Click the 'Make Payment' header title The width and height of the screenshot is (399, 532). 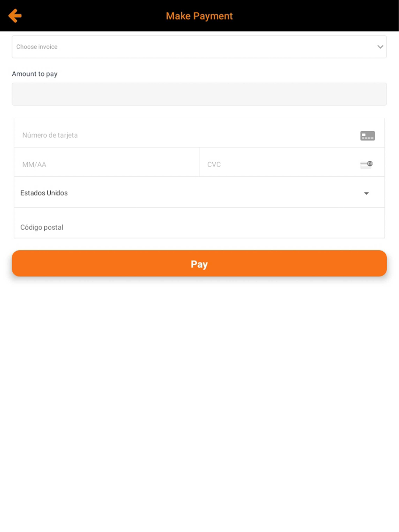click(x=199, y=16)
